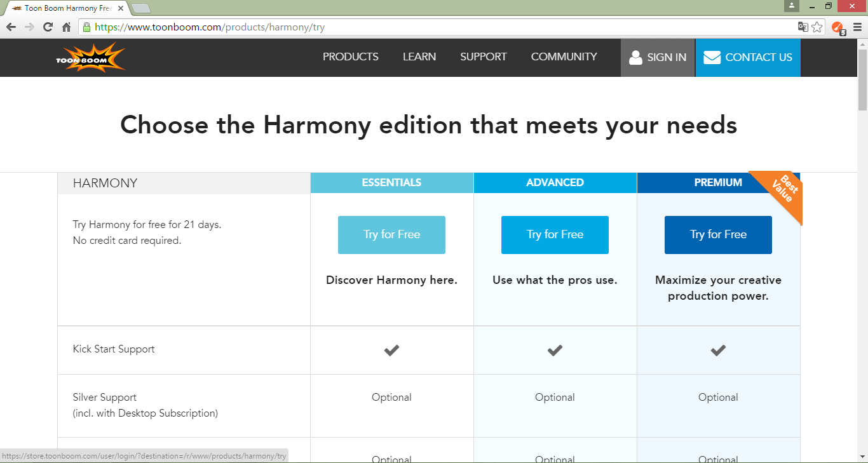Open the PRODUCTS menu
The width and height of the screenshot is (868, 463).
351,57
